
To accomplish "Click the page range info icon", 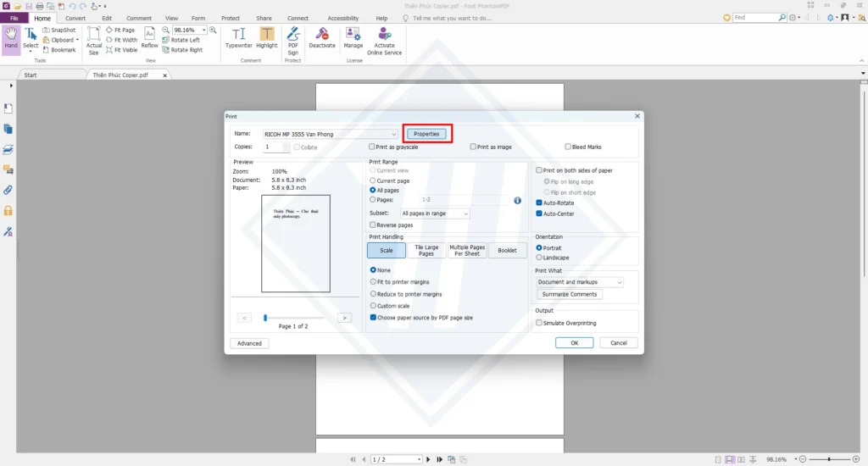I will [x=517, y=201].
